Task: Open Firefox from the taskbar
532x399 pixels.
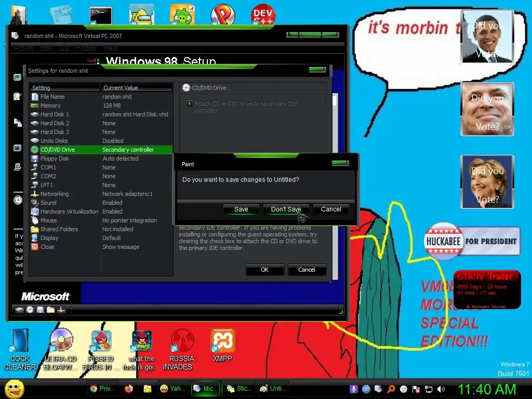Action: tap(129, 389)
